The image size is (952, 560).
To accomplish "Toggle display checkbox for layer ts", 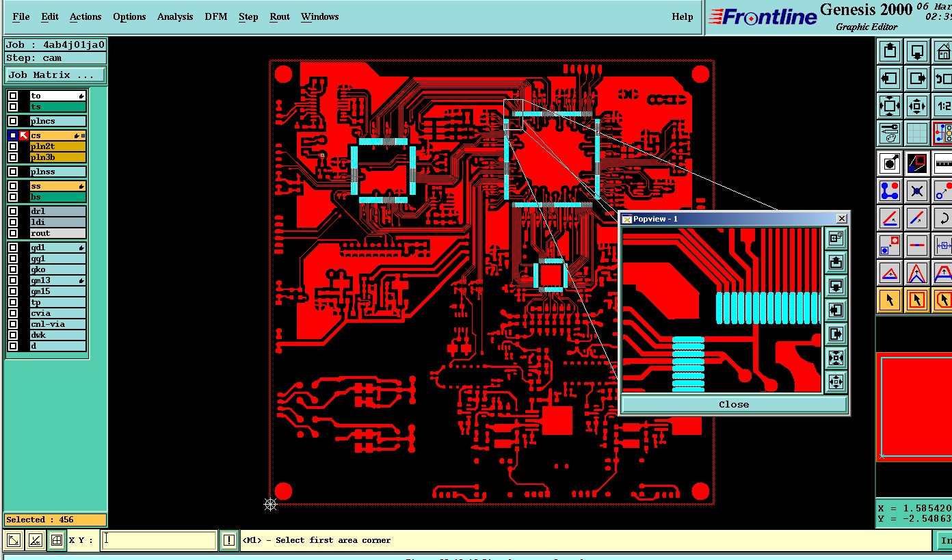I will tap(13, 107).
